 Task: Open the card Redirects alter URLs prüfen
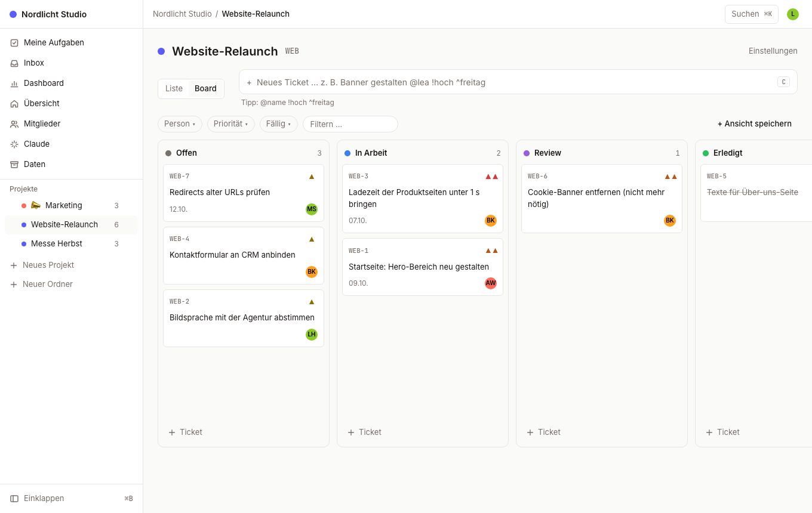click(x=244, y=193)
